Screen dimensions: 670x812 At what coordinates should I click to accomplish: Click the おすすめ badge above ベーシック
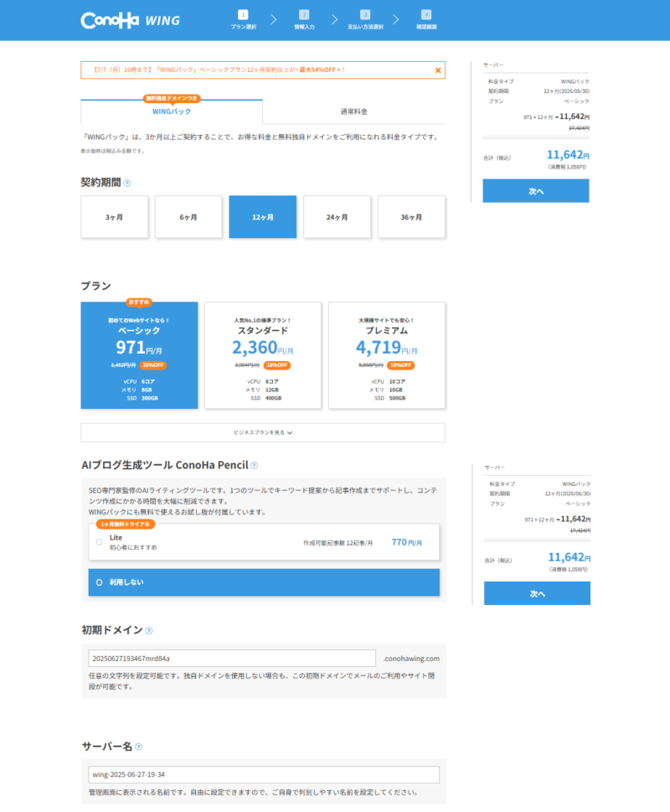pyautogui.click(x=139, y=302)
